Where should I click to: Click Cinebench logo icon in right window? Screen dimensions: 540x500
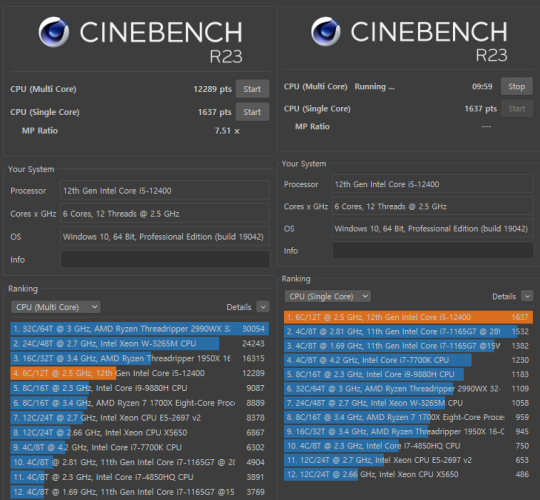coord(326,31)
